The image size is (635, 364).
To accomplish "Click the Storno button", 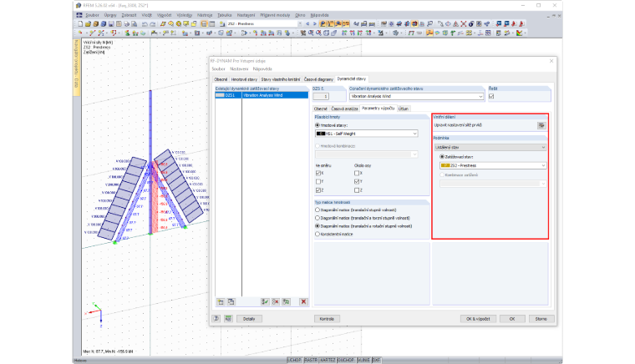I will [x=541, y=319].
